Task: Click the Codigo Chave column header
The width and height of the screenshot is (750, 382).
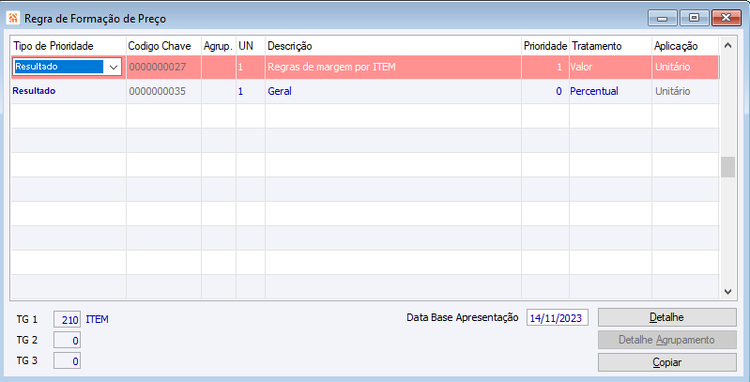Action: 164,46
